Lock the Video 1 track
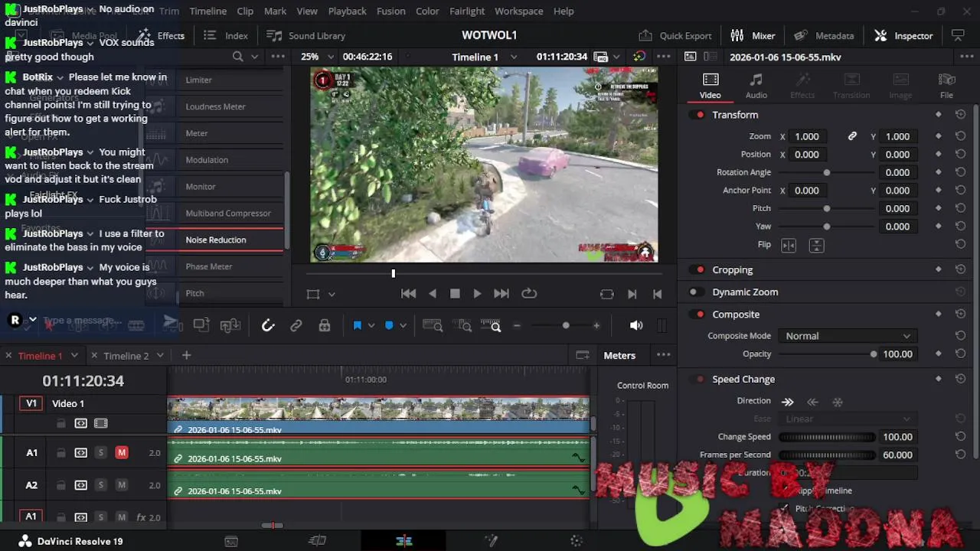This screenshot has width=980, height=551. pos(60,423)
